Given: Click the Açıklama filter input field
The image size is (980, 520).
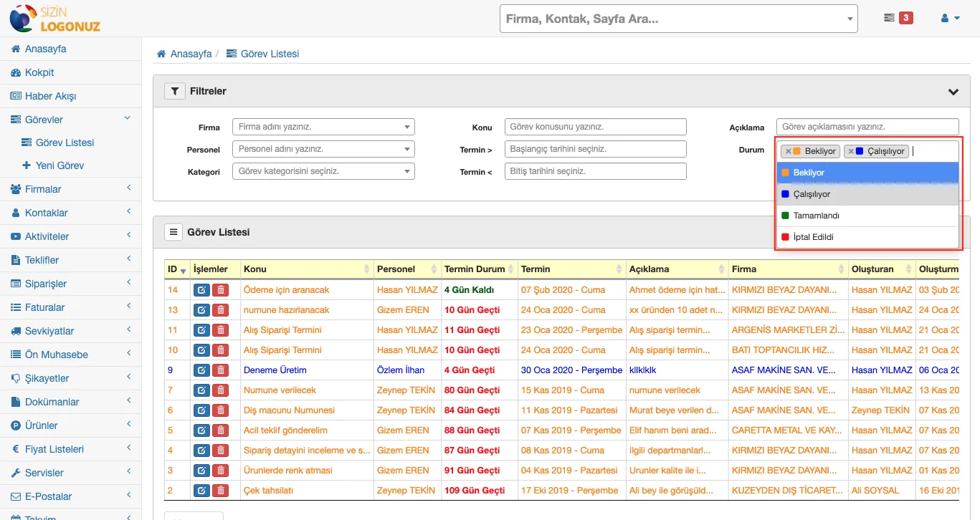Looking at the screenshot, I should [867, 127].
